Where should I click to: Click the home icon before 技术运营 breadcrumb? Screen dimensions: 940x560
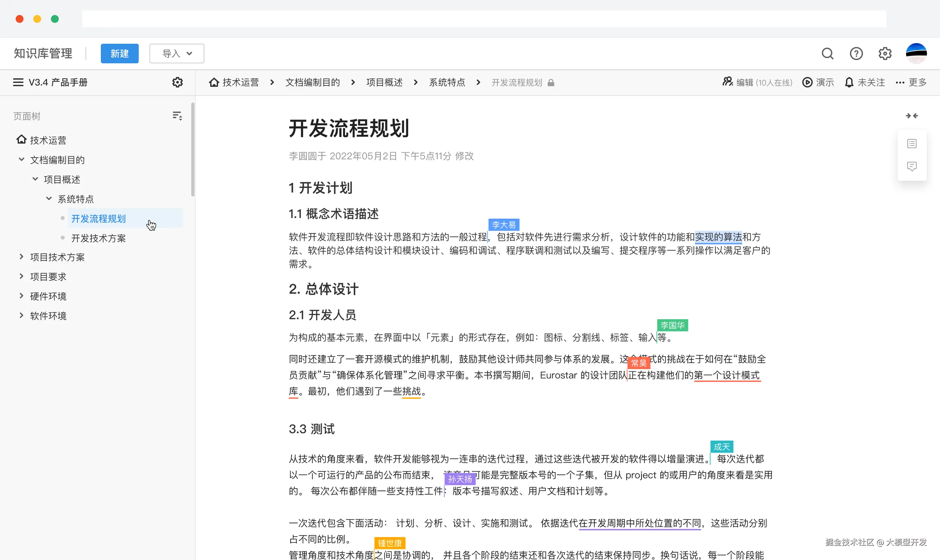pyautogui.click(x=214, y=82)
